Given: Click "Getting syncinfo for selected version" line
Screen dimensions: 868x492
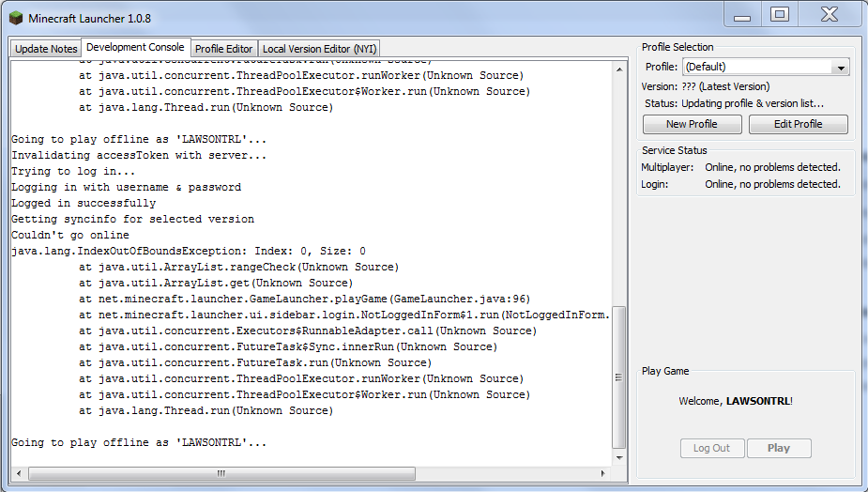Looking at the screenshot, I should pos(133,220).
